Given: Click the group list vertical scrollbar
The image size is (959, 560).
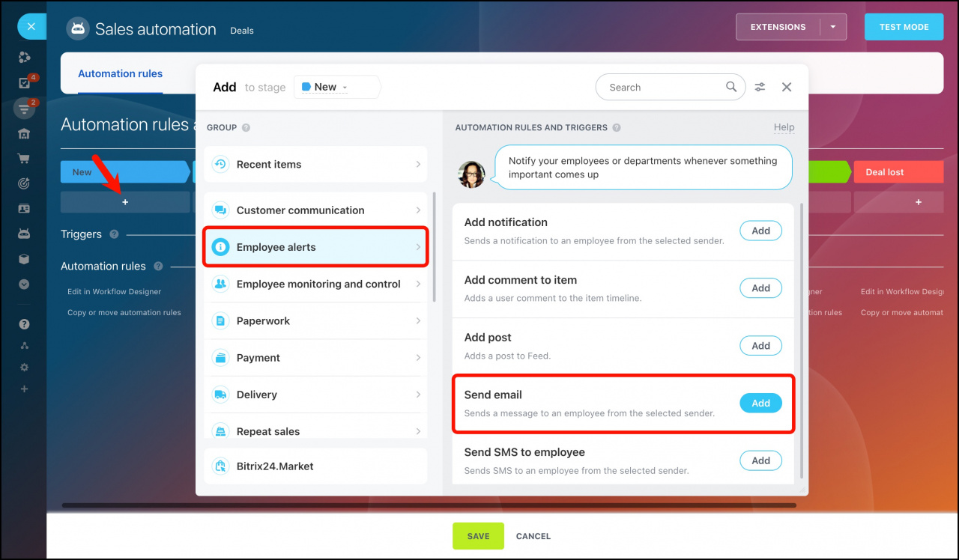Looking at the screenshot, I should (435, 247).
